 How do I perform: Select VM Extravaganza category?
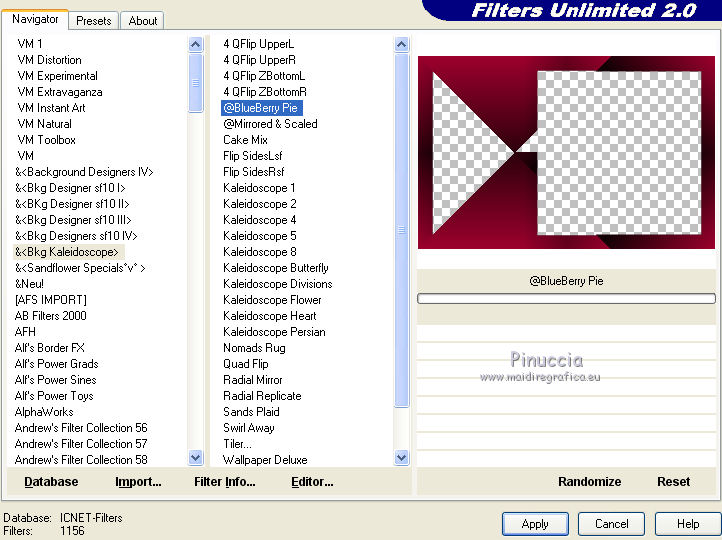[x=60, y=92]
